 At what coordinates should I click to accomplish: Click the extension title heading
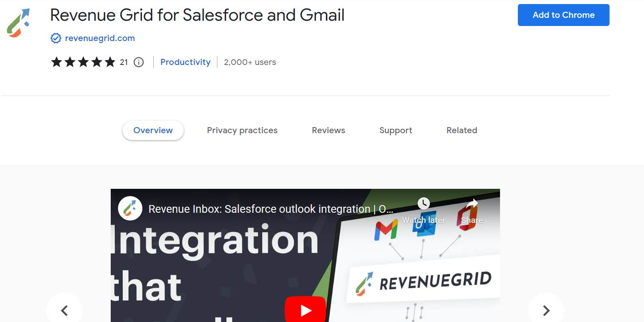coord(197,15)
